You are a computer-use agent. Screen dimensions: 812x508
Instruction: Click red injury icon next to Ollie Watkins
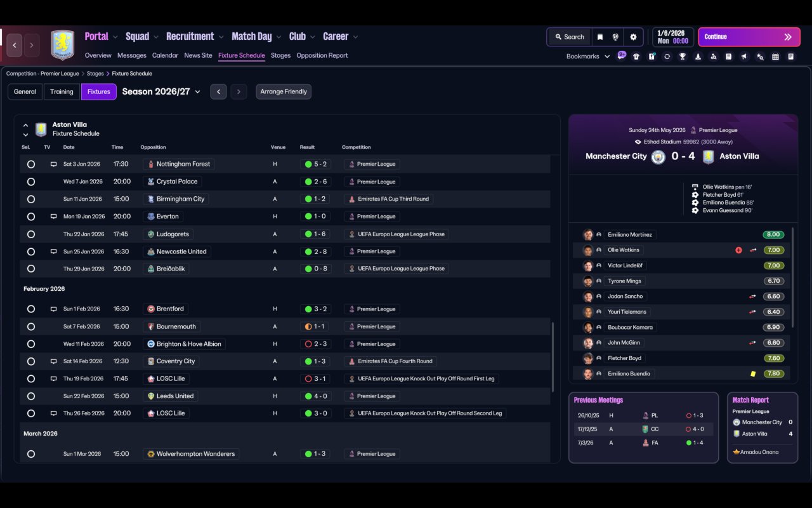738,250
